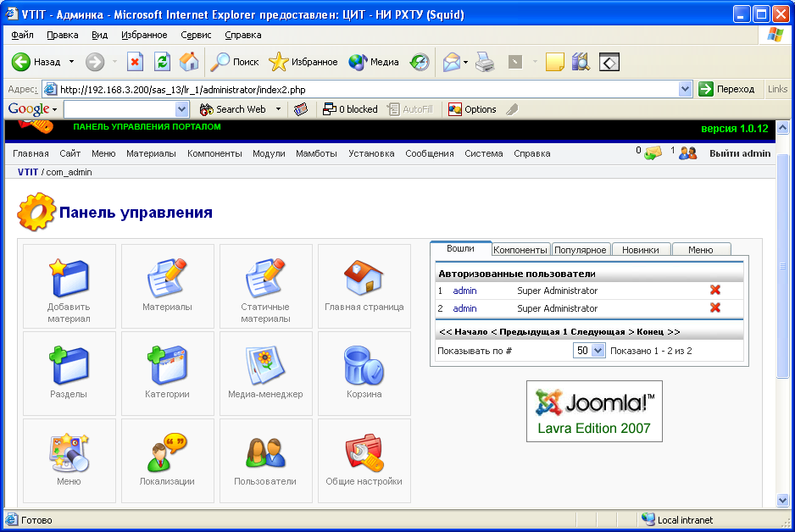Screen dimensions: 795x532
Task: Click the 0 blocked popup blocker button
Action: (350, 109)
